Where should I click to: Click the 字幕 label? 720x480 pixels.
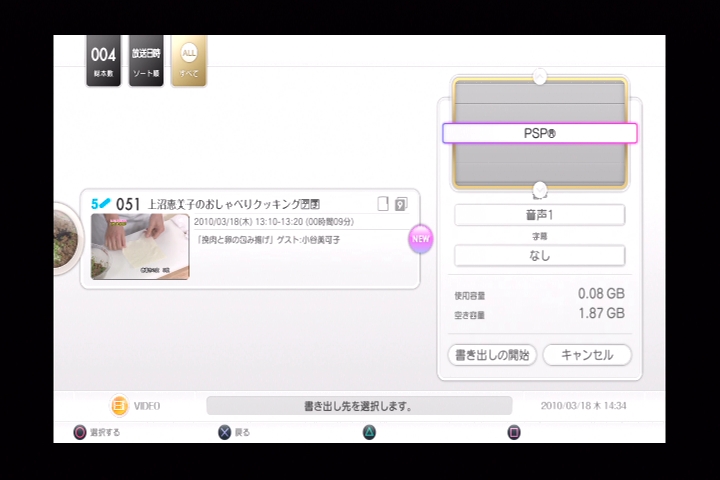540,236
